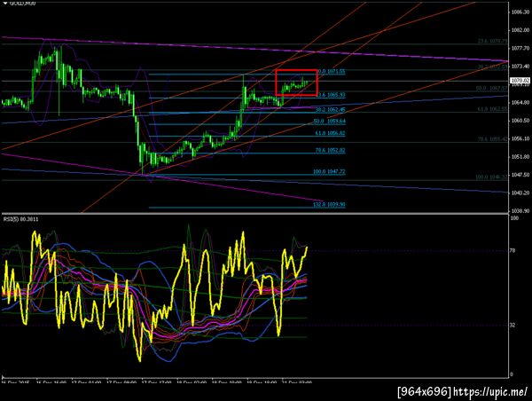Select Fibonacci label 100.0 1047.72

(329, 171)
